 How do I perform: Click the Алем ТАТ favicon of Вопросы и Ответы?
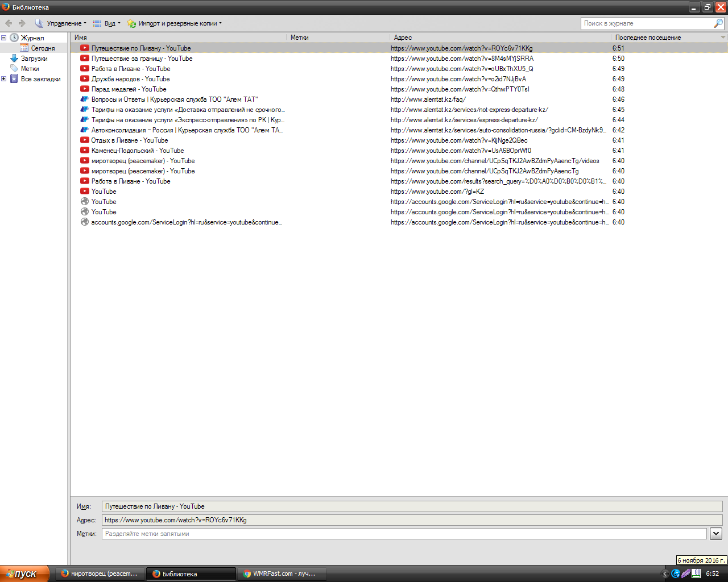click(x=85, y=99)
